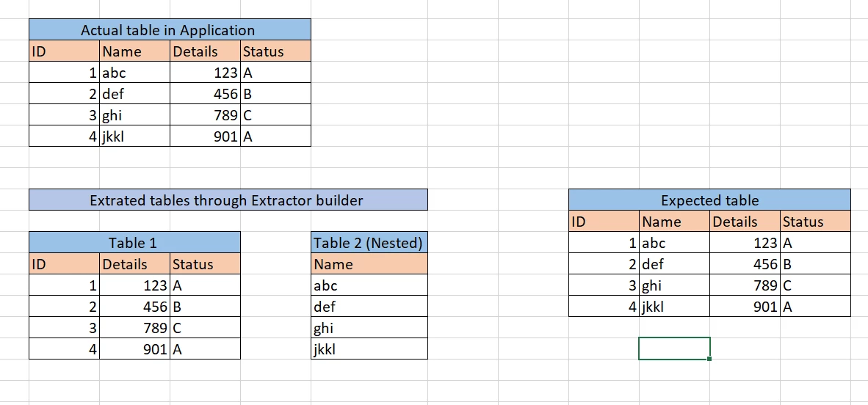Select the 'Table 1' title cell
The width and height of the screenshot is (868, 405).
(133, 243)
